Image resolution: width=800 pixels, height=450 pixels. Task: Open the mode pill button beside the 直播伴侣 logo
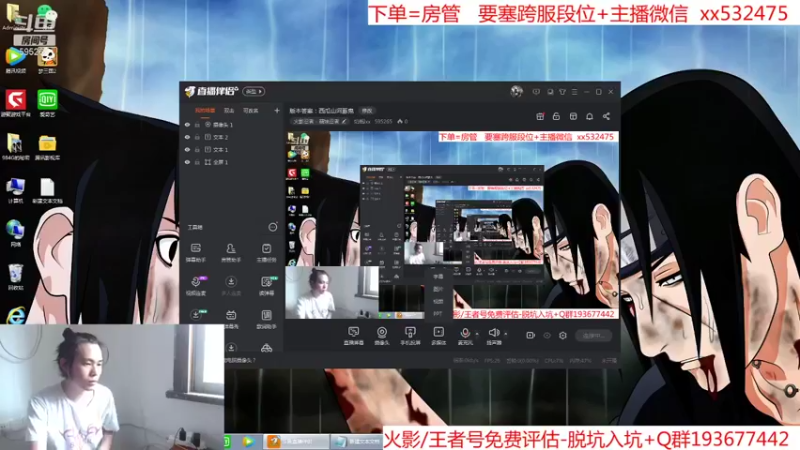253,92
